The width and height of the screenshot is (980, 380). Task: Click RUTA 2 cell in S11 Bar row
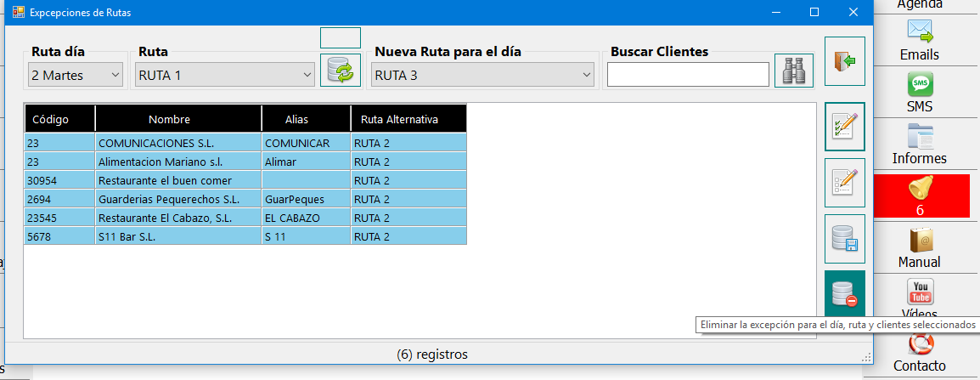coord(408,236)
